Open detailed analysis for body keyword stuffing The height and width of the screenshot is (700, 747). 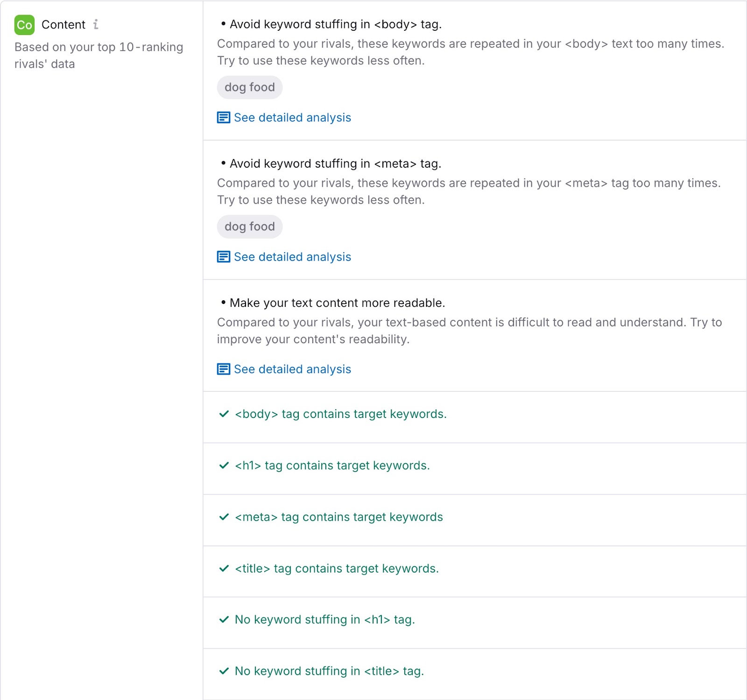[x=292, y=118]
